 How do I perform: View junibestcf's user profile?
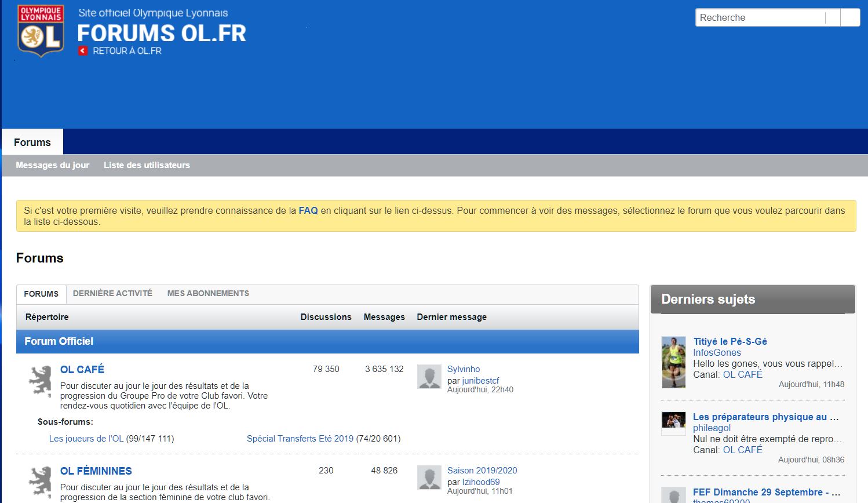pos(480,381)
